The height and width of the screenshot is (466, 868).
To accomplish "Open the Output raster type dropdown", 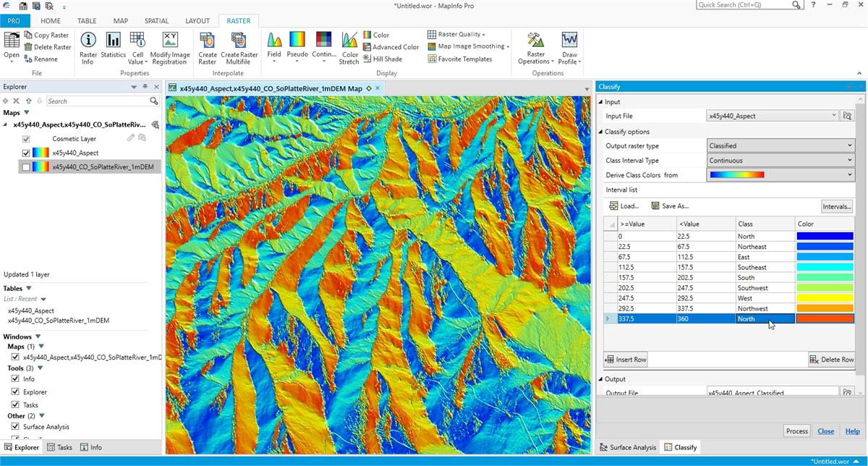I will pyautogui.click(x=780, y=145).
